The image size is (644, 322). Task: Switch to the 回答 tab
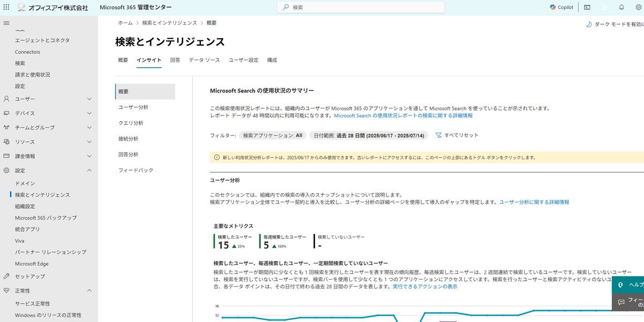pos(175,60)
